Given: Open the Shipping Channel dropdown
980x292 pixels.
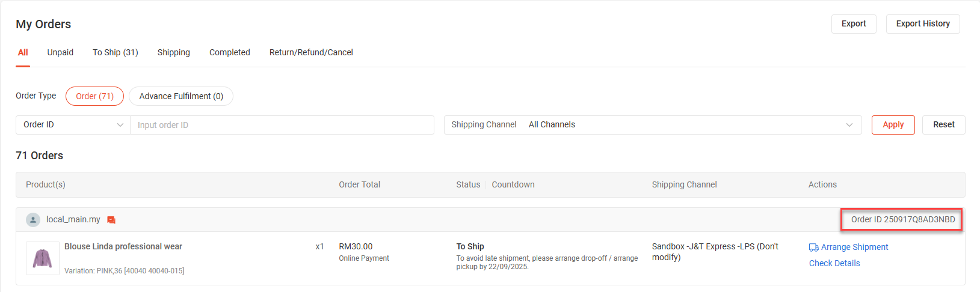Looking at the screenshot, I should (652, 125).
